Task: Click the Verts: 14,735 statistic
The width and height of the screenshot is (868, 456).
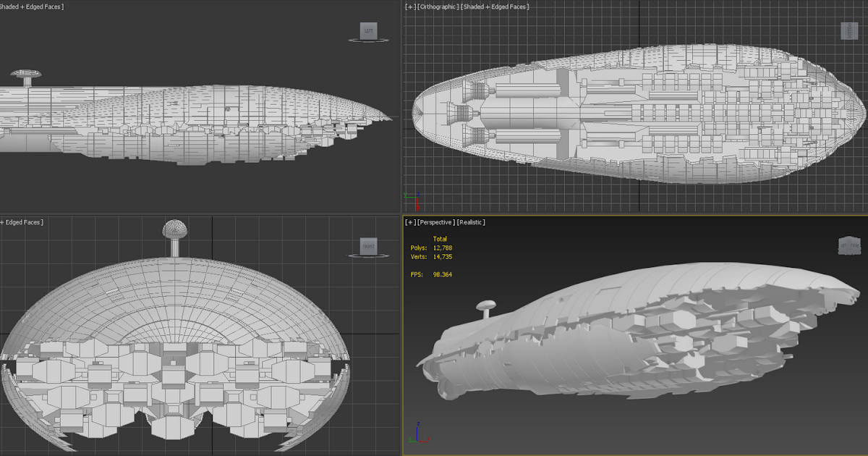Action: tap(431, 256)
